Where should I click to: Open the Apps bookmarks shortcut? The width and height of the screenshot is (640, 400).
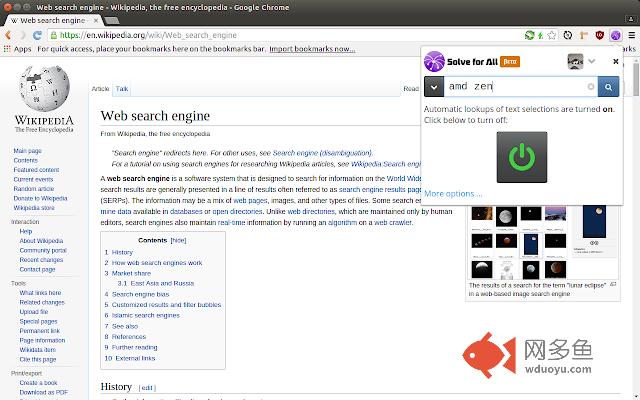coord(16,48)
